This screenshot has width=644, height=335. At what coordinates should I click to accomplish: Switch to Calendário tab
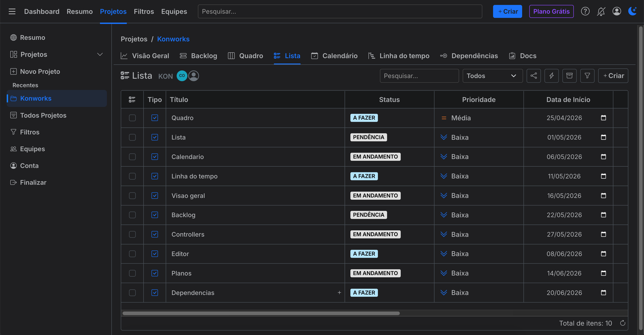click(334, 56)
